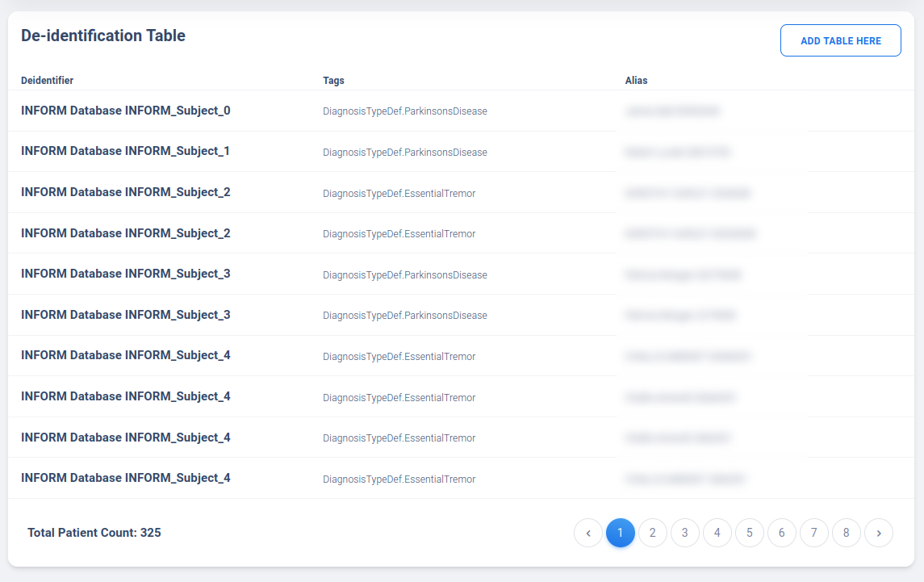
Task: Click the Alias column header
Action: pos(636,81)
